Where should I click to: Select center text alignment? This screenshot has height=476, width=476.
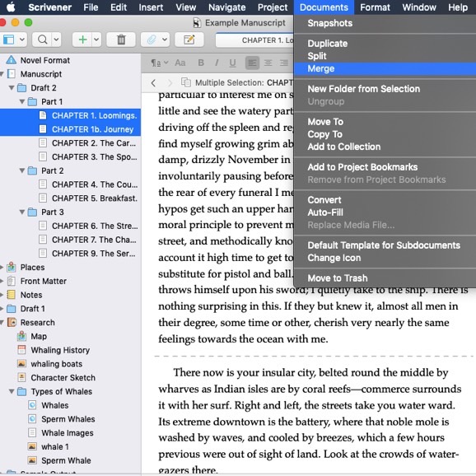(268, 63)
